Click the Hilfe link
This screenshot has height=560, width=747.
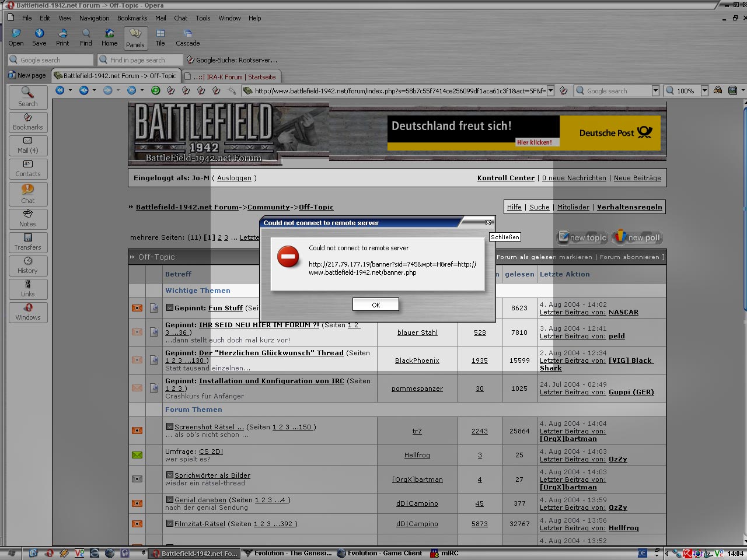(x=514, y=207)
